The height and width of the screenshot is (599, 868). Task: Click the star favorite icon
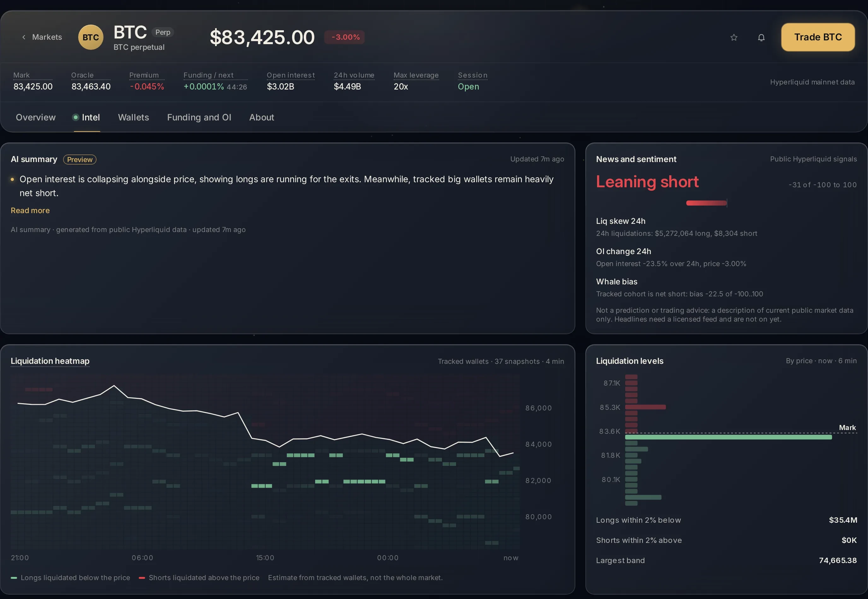[734, 37]
